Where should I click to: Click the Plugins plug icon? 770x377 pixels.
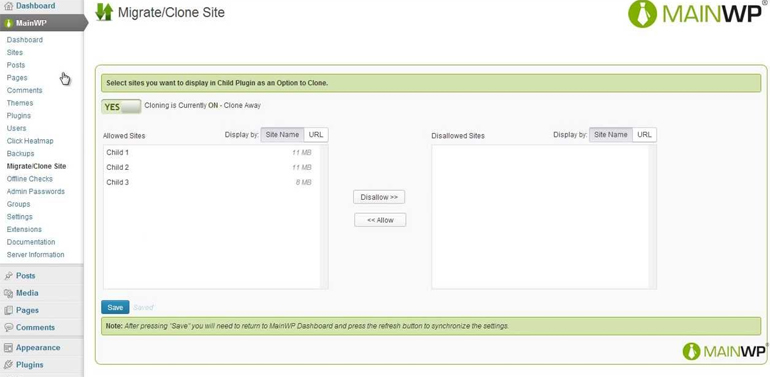(x=8, y=365)
